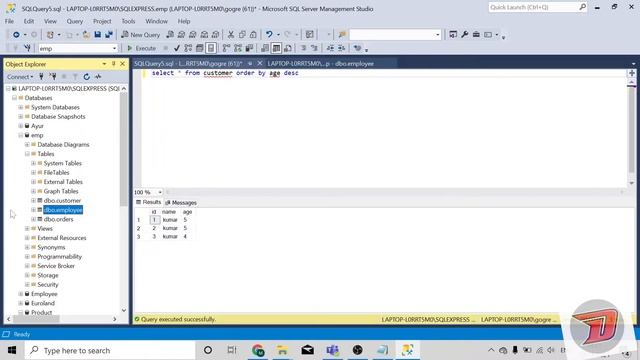
Task: Open the Connect dropdown in Object Explorer
Action: tap(20, 77)
